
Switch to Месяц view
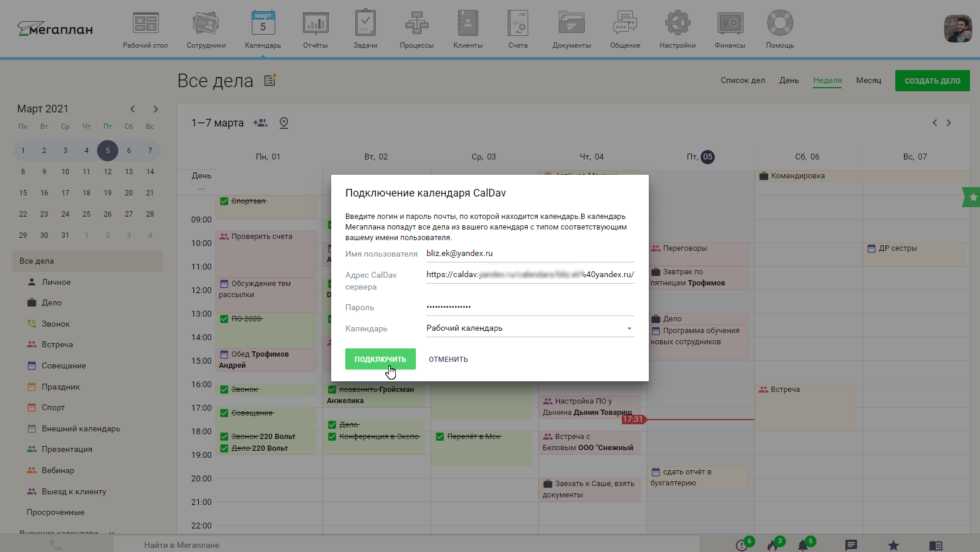pyautogui.click(x=868, y=81)
